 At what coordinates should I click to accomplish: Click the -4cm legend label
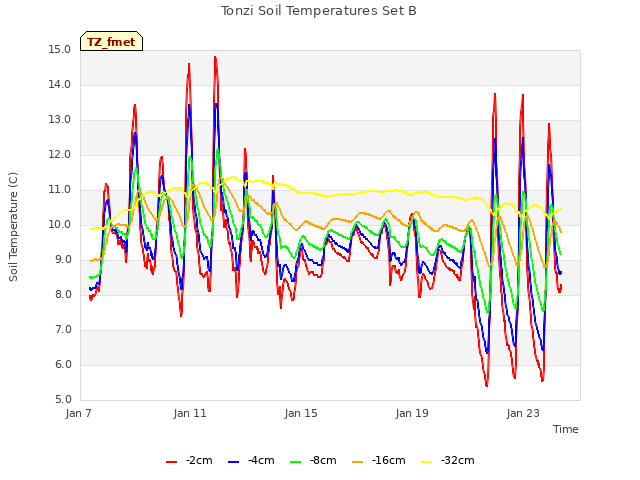click(x=261, y=460)
